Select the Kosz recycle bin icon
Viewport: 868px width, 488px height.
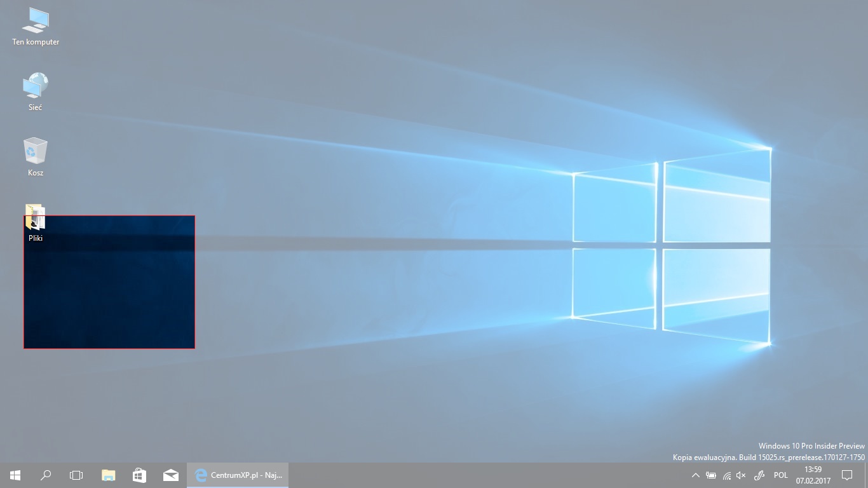tap(36, 158)
